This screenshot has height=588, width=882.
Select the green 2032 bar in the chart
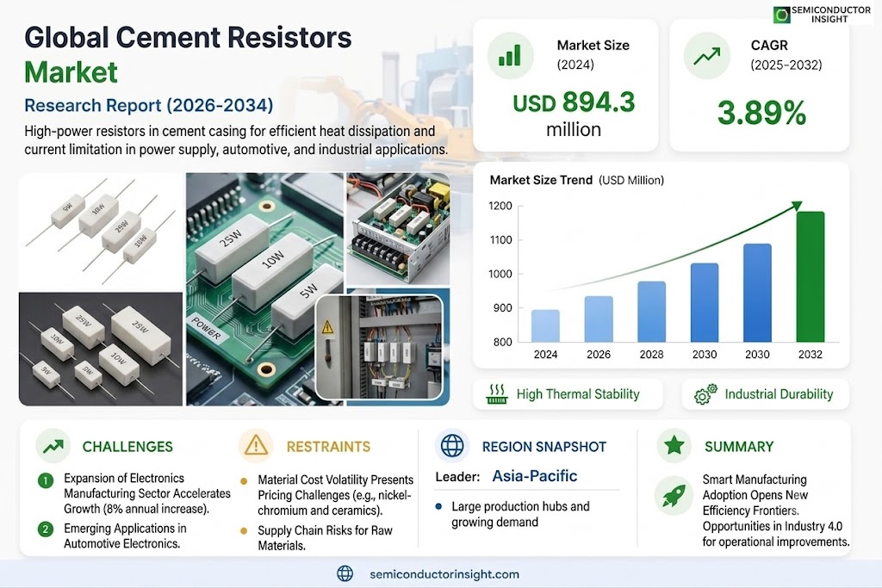click(810, 276)
